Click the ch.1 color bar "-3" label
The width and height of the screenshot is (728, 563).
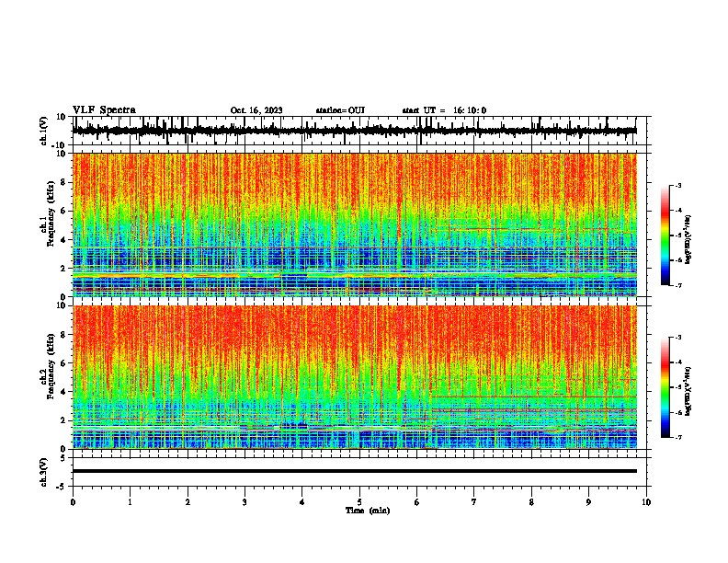678,186
